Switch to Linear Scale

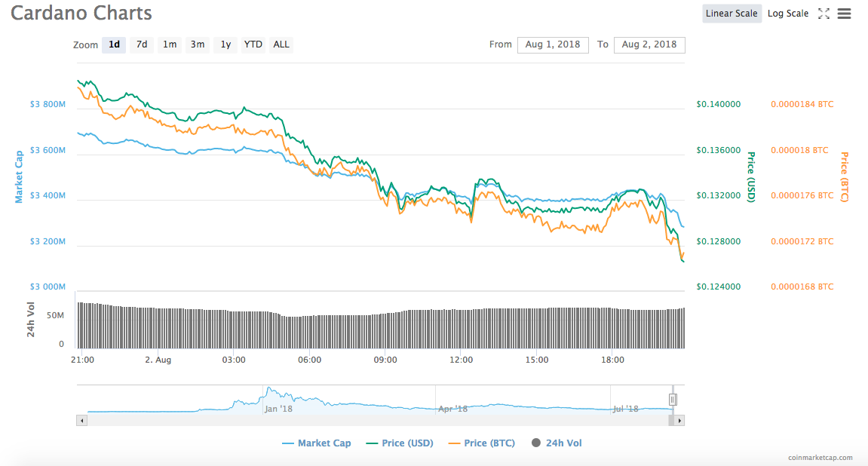tap(732, 14)
